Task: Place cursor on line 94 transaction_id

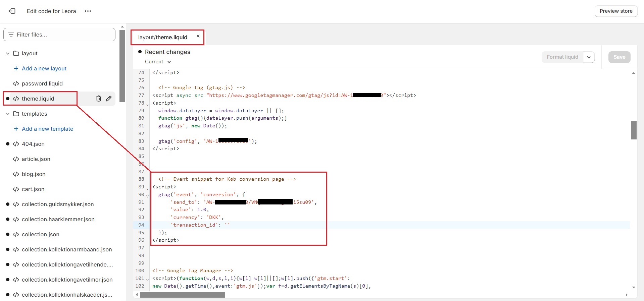Action: (200, 225)
